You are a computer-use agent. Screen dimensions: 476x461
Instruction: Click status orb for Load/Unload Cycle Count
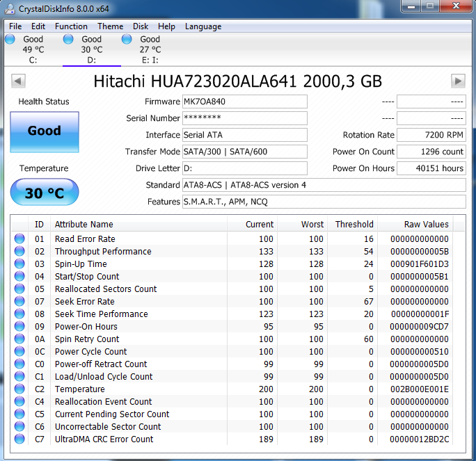click(19, 376)
